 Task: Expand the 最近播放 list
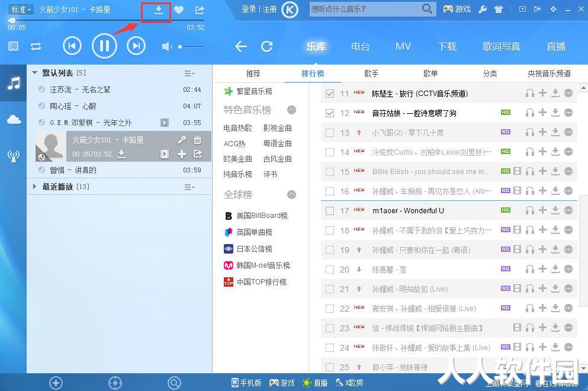click(x=35, y=187)
